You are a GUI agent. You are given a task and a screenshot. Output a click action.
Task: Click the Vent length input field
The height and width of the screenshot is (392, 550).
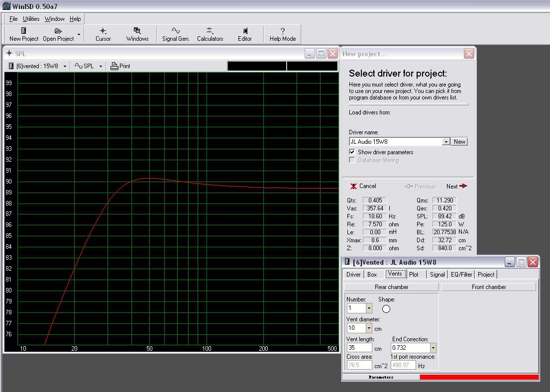[x=359, y=348]
